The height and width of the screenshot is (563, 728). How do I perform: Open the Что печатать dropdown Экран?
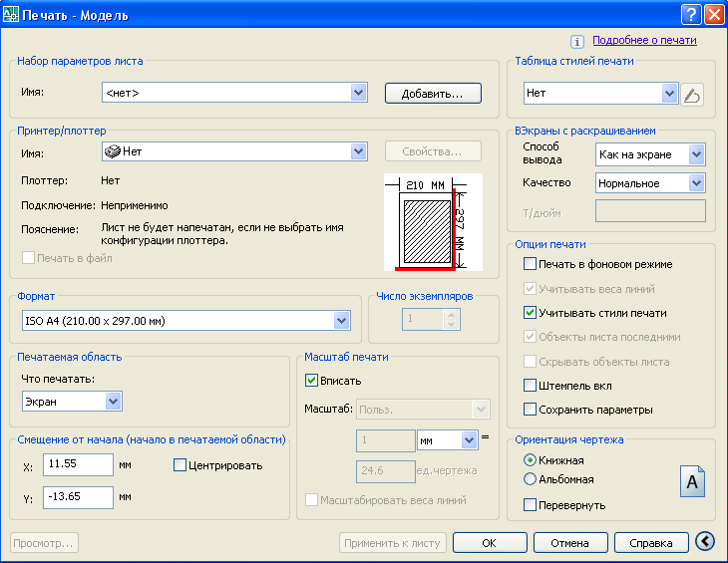(x=72, y=402)
